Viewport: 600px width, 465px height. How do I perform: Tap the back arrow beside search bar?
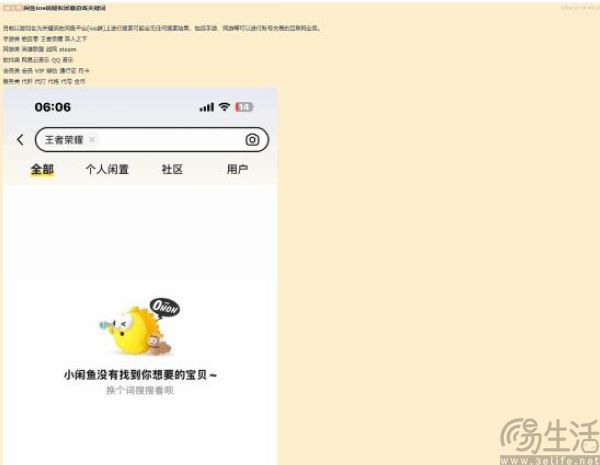click(x=20, y=140)
